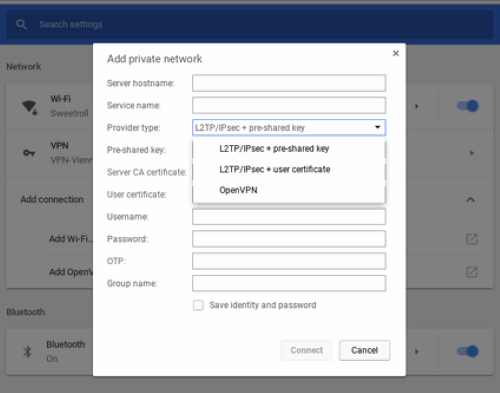
Task: Click the Sweetroll network name
Action: [69, 113]
